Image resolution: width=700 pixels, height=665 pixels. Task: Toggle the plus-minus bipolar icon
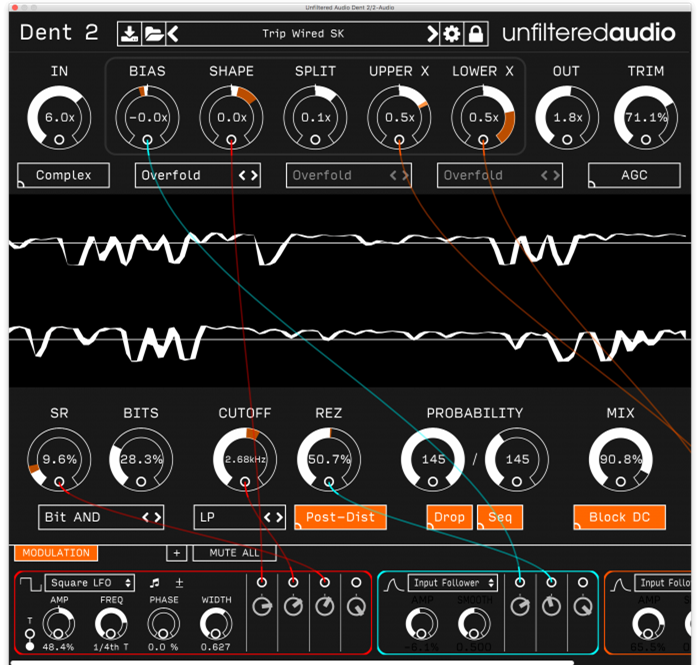(179, 583)
